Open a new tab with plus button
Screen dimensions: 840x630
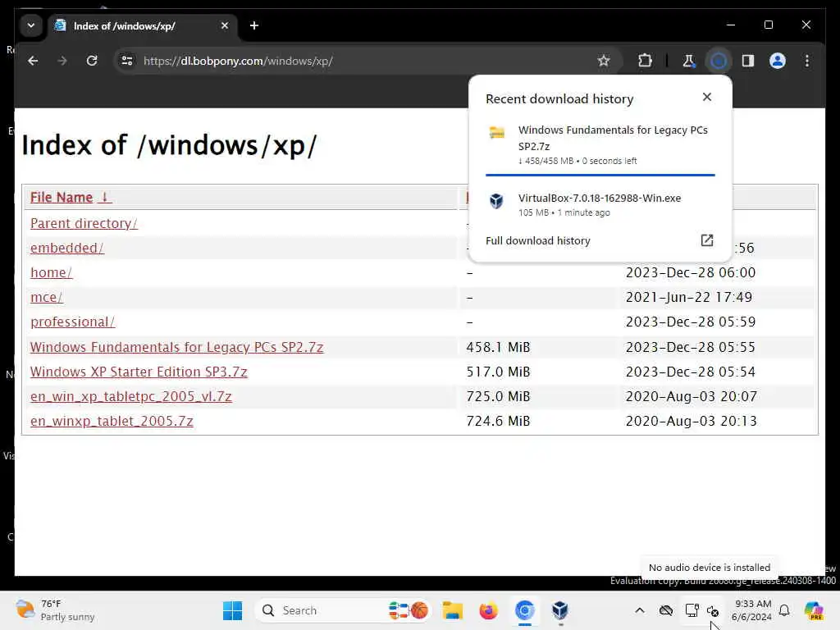pyautogui.click(x=254, y=25)
